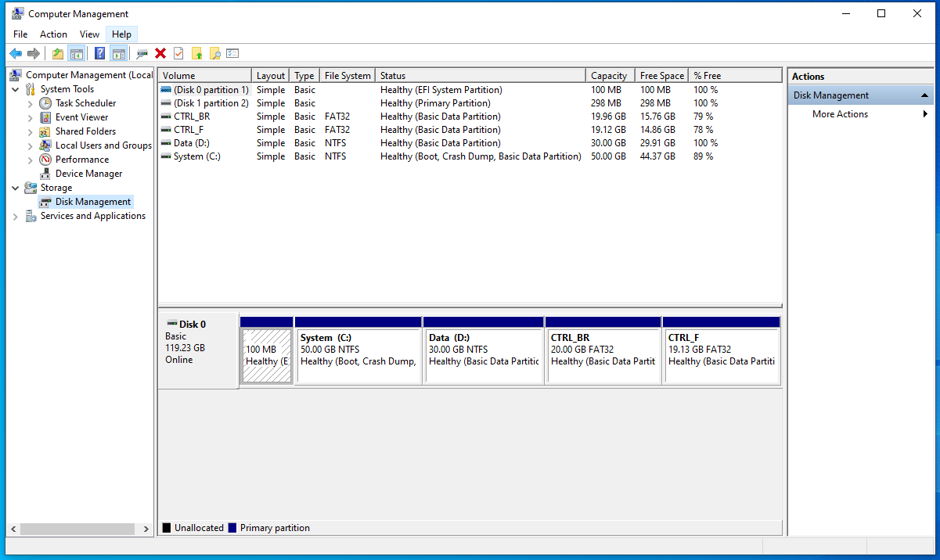
Task: Click the Local Users and Groups icon
Action: (x=46, y=145)
